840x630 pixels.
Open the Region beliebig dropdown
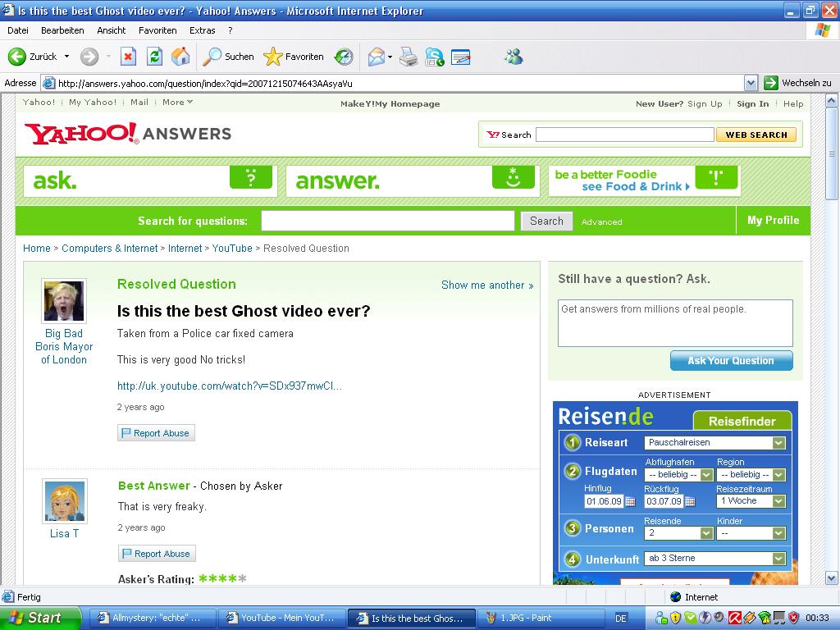click(778, 475)
